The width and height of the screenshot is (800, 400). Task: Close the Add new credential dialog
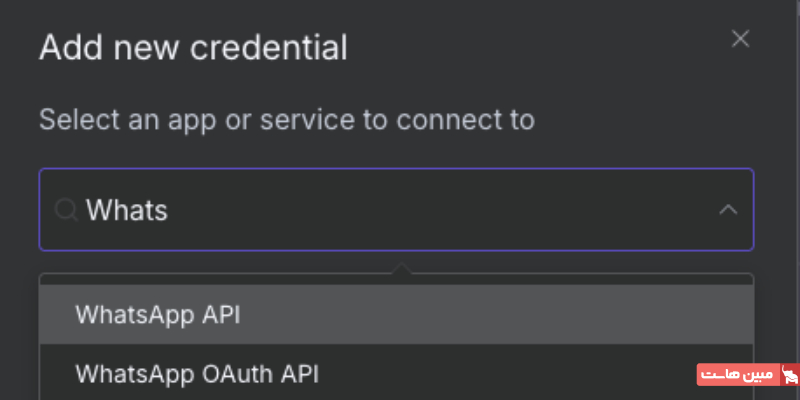[740, 39]
